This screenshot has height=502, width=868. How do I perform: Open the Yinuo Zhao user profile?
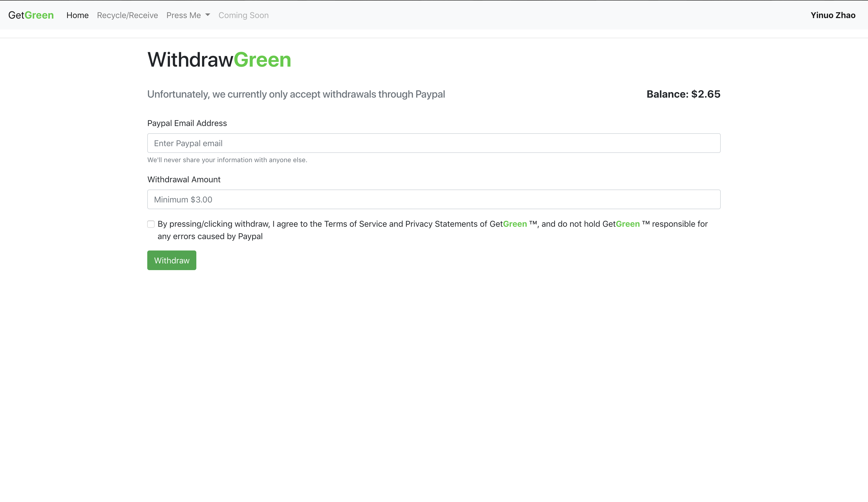[x=833, y=15]
